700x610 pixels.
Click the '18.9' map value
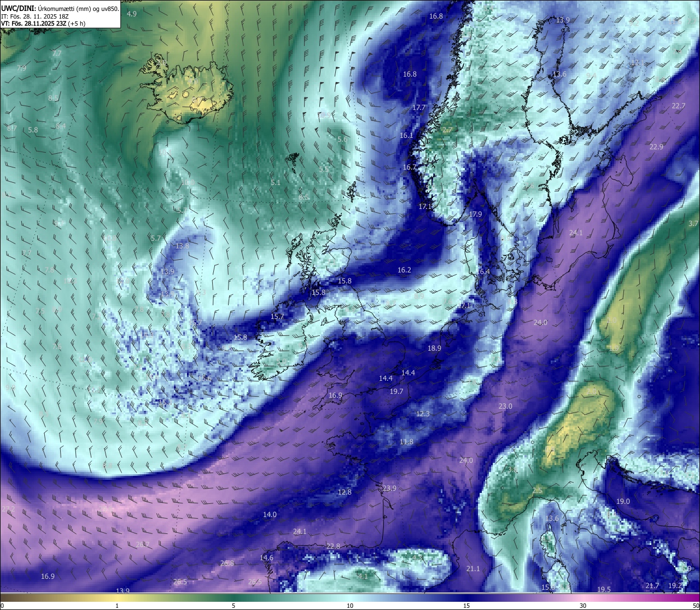click(x=434, y=348)
